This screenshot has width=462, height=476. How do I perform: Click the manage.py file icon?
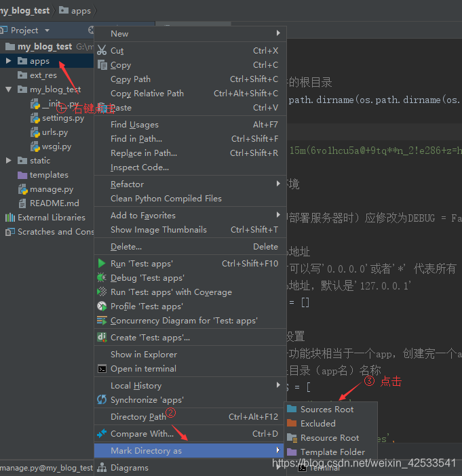click(x=23, y=189)
